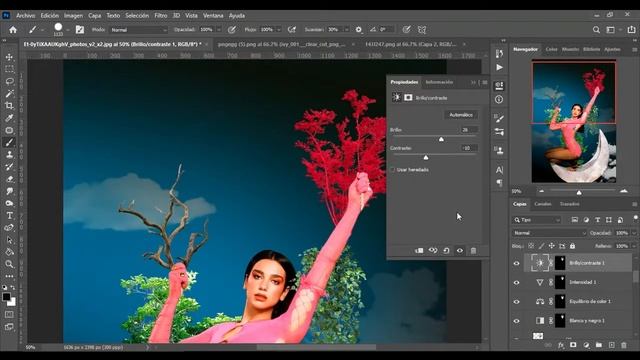Screen dimensions: 640x360
Task: Open layer filter Tipo dropdown
Action: [537, 220]
